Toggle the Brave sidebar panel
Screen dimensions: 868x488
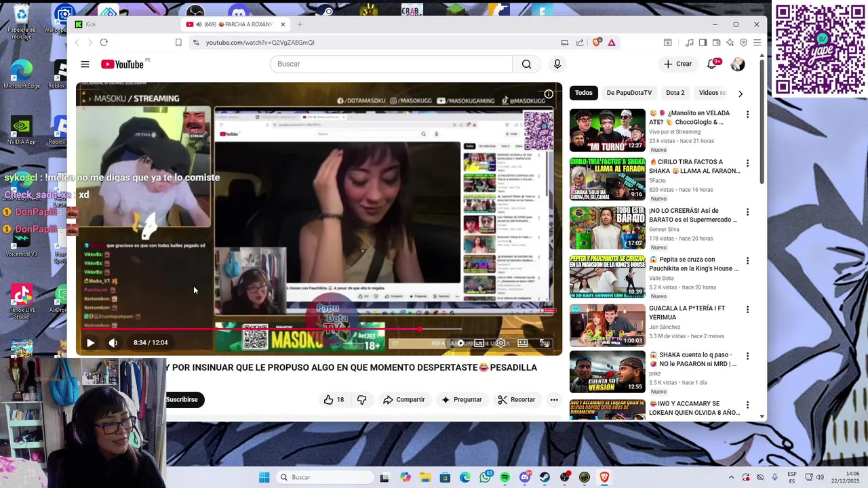click(703, 43)
